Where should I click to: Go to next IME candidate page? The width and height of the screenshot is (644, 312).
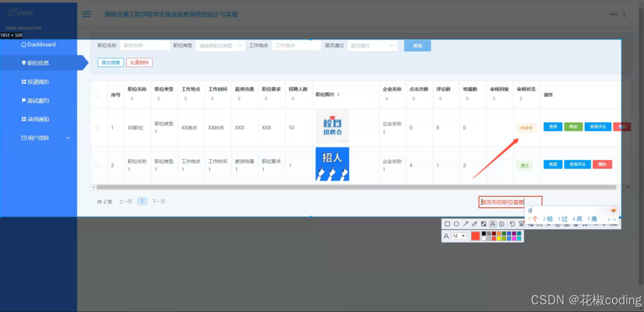click(x=609, y=219)
